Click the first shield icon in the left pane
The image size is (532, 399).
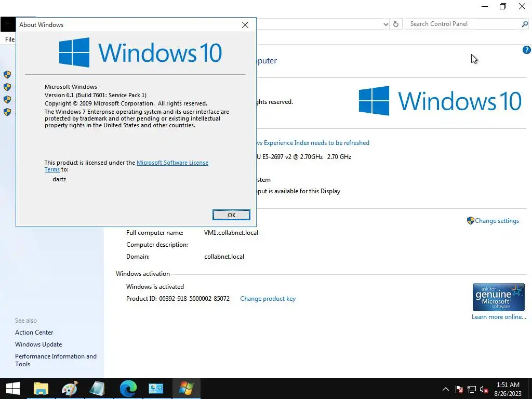tap(7, 75)
